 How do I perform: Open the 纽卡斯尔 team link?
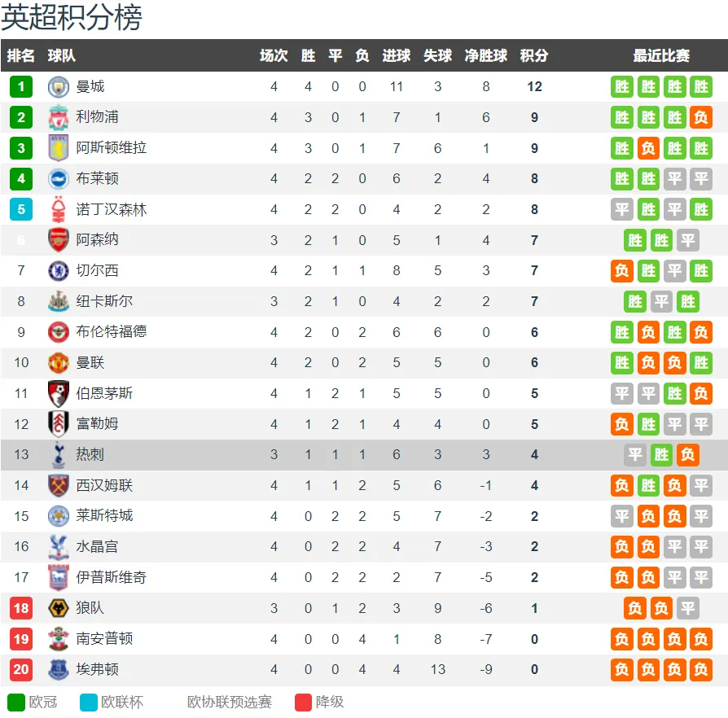(104, 301)
